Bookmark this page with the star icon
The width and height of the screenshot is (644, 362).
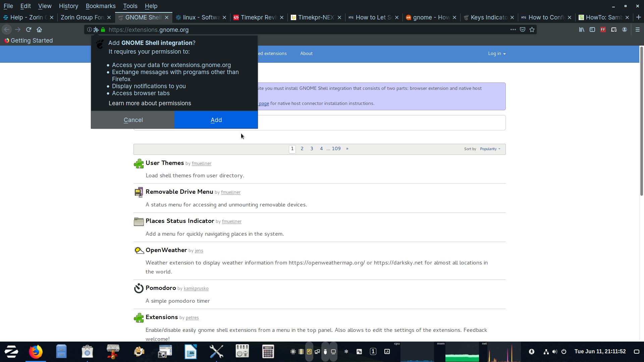532,30
